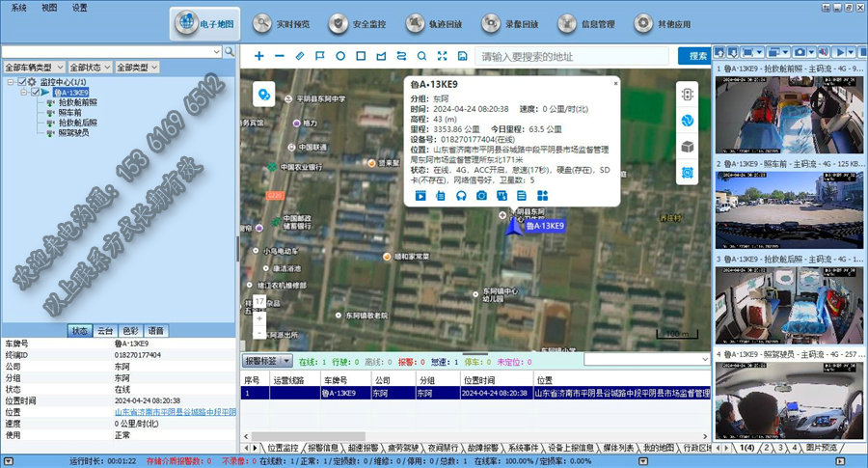The width and height of the screenshot is (868, 468).
Task: Click the camera snapshot icon in vehicle popup
Action: [481, 196]
